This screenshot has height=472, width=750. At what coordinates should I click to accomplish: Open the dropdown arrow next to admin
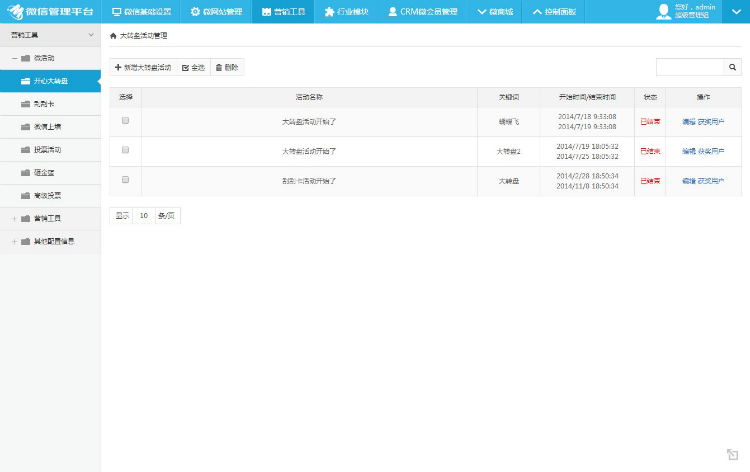[736, 11]
